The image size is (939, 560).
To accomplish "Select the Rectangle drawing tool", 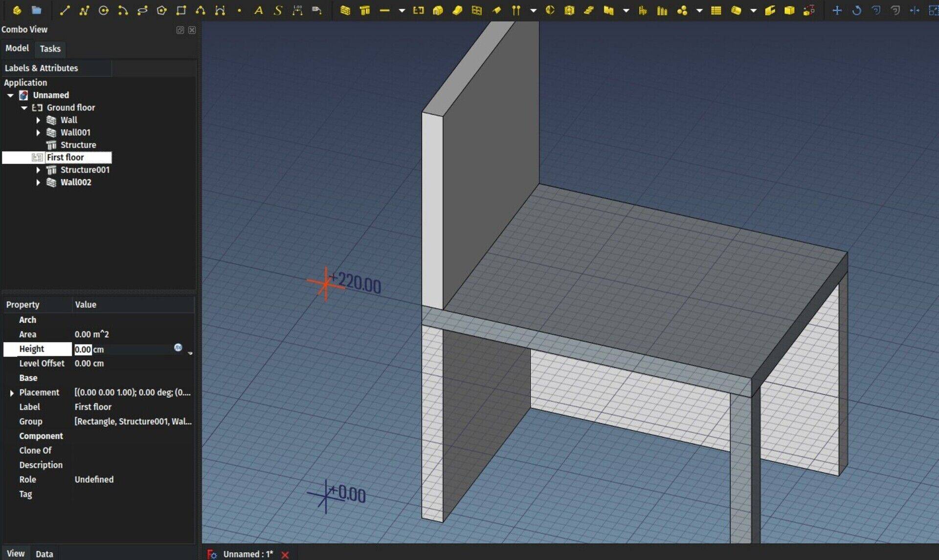I will (181, 10).
